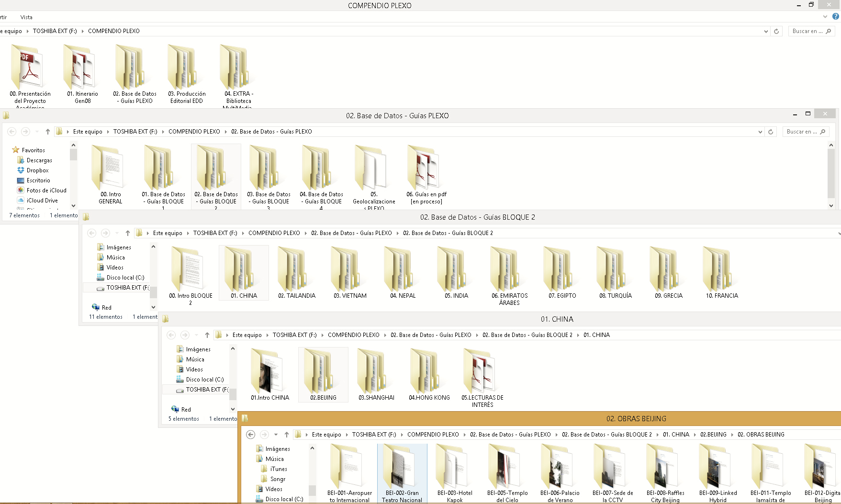
Task: Select Escritorio in Favoritos pane
Action: coord(38,180)
